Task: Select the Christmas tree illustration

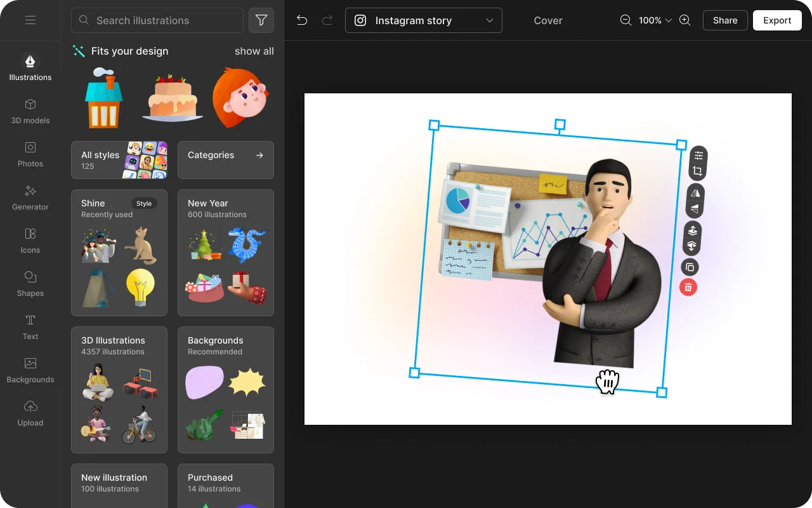Action: [205, 245]
